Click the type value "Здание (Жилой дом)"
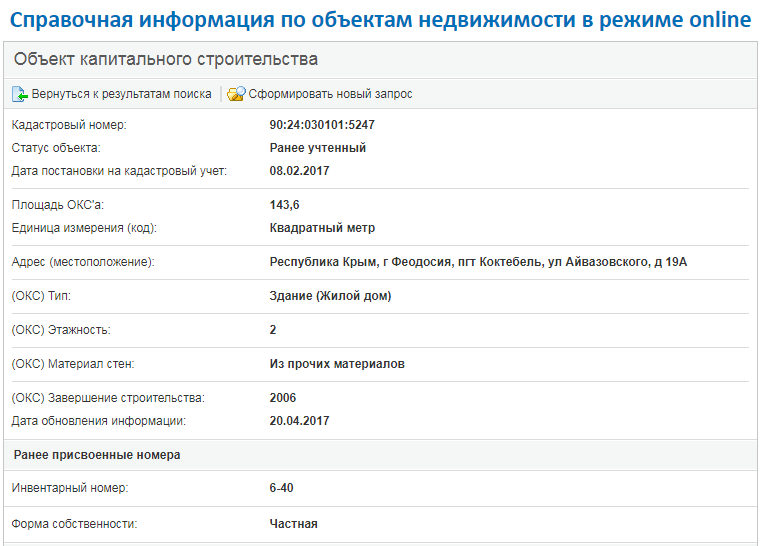The image size is (763, 546). tap(330, 296)
